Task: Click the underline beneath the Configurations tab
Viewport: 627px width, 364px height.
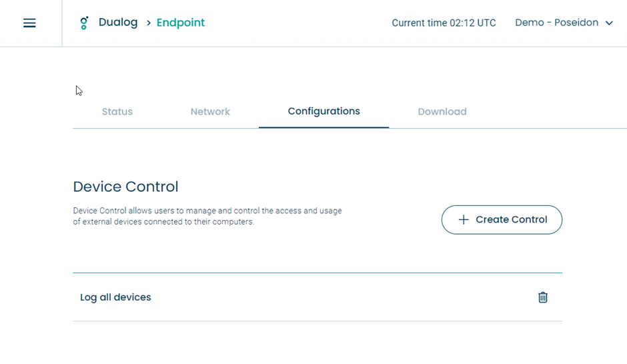Action: pos(324,127)
